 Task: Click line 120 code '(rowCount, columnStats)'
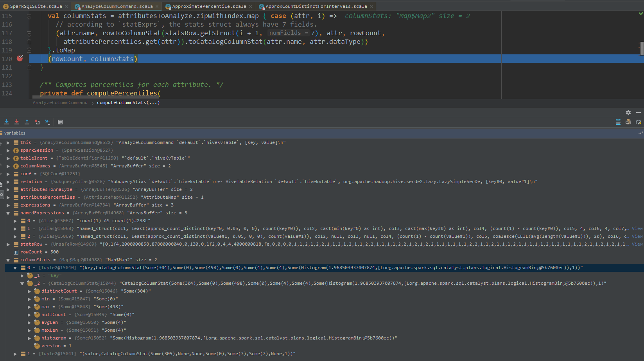pyautogui.click(x=93, y=59)
